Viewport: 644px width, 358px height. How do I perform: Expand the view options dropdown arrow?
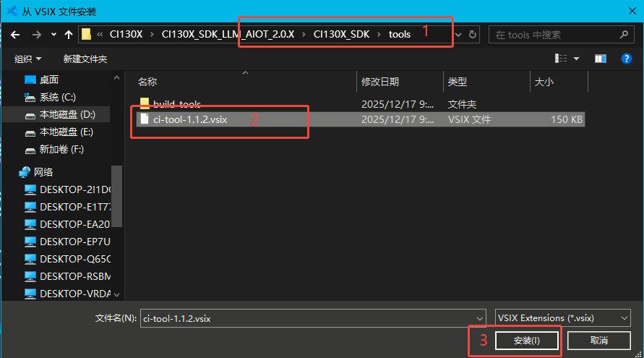coord(576,59)
